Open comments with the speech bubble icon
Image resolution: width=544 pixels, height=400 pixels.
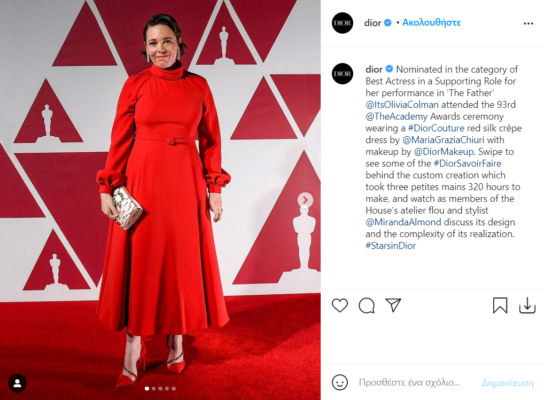(x=366, y=306)
